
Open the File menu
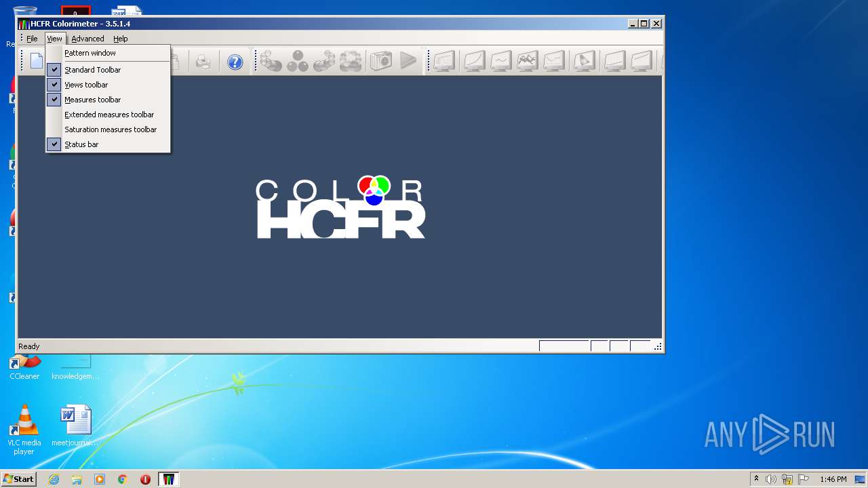pyautogui.click(x=32, y=39)
